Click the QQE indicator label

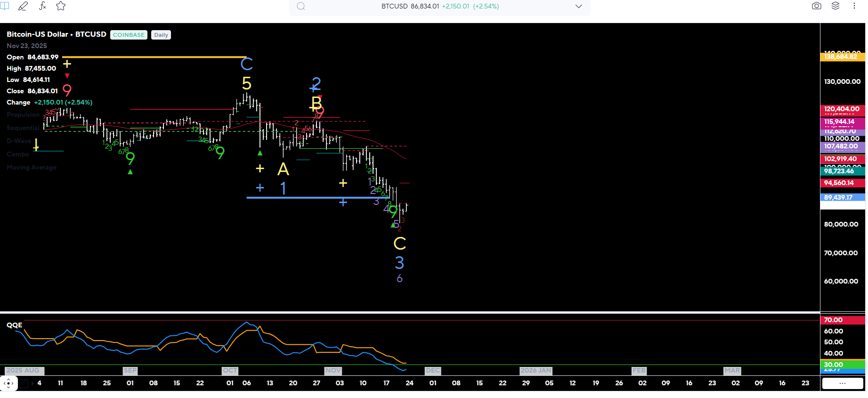[x=15, y=325]
